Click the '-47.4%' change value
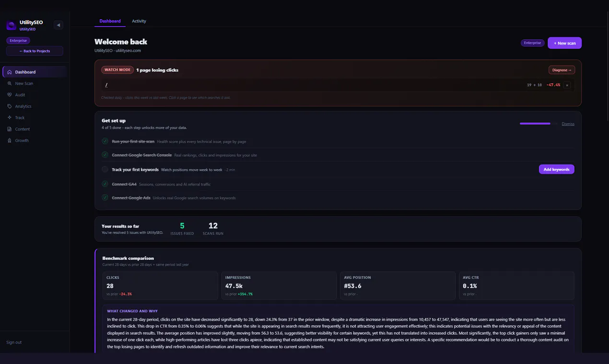Viewport: 609px width, 364px height. [x=553, y=85]
